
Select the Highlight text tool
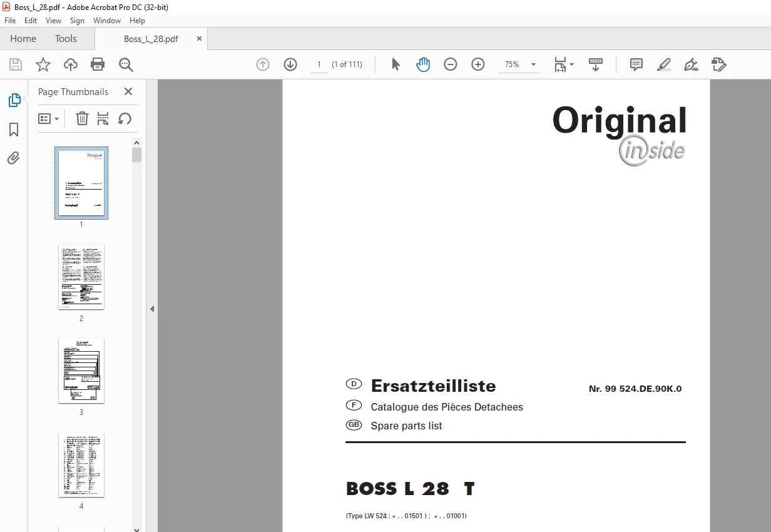tap(664, 64)
